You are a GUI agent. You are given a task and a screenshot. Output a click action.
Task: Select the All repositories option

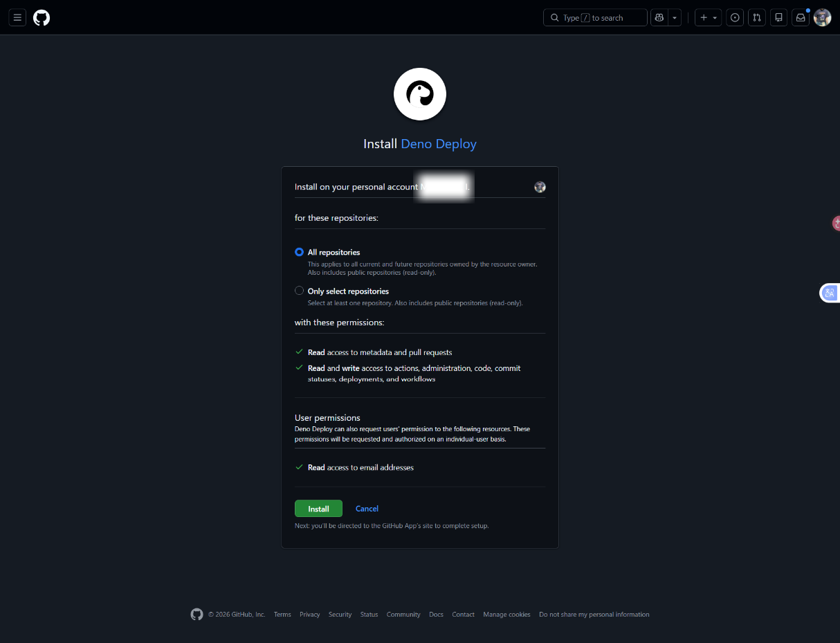(299, 252)
